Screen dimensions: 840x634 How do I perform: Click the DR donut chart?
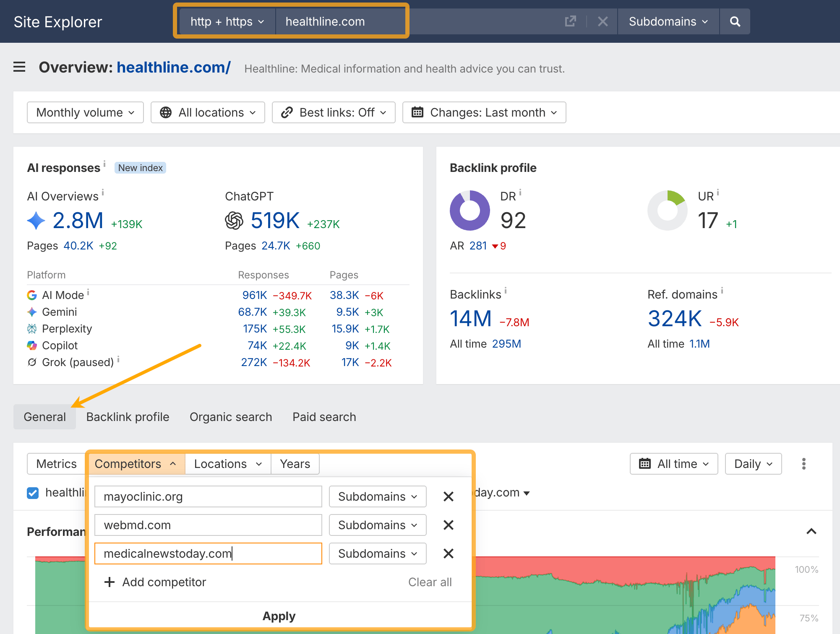coord(470,210)
